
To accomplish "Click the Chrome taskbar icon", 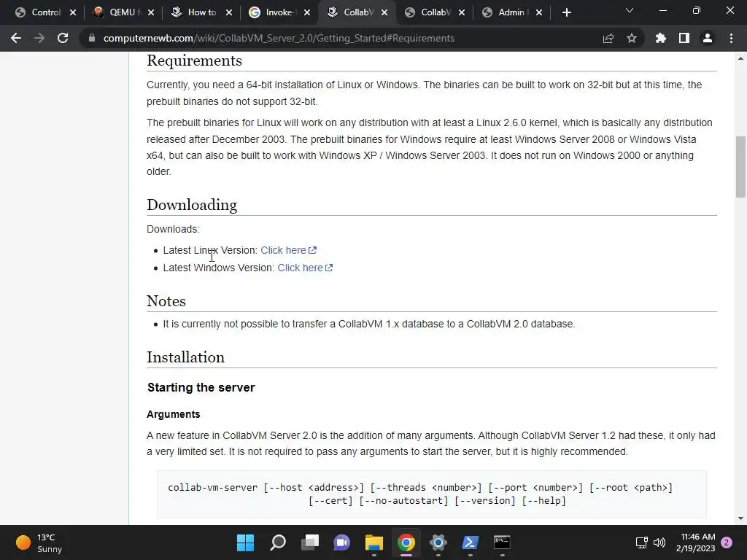I will (406, 542).
